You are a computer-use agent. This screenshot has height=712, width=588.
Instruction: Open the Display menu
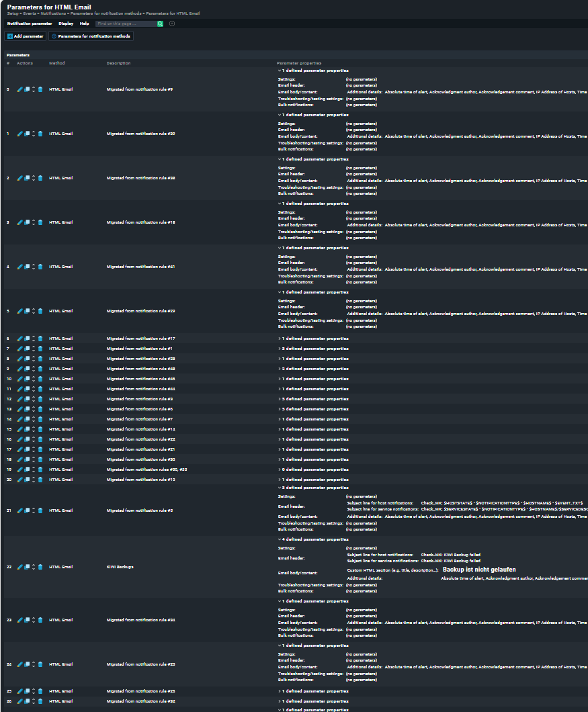coord(66,24)
